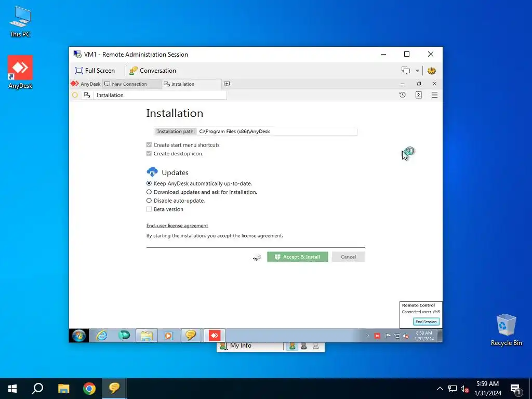This screenshot has width=532, height=399.
Task: Click AnyDesk icon in remote system tray
Action: [377, 336]
